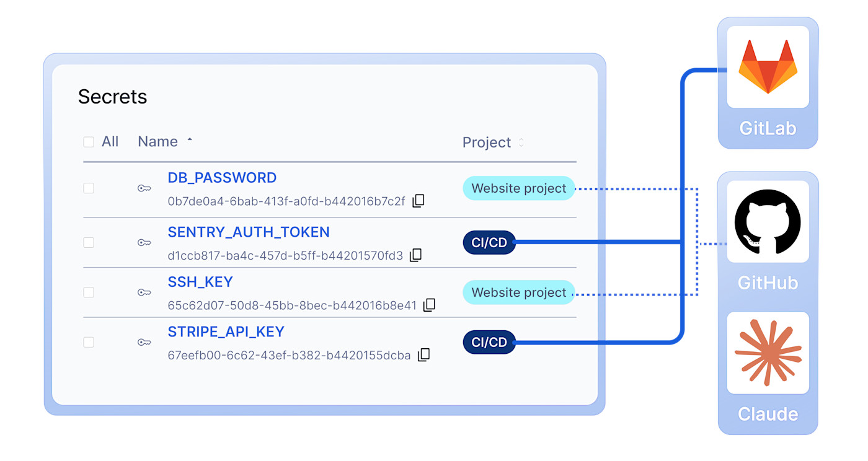Toggle Project column sort arrows
The width and height of the screenshot is (868, 461).
coord(521,143)
